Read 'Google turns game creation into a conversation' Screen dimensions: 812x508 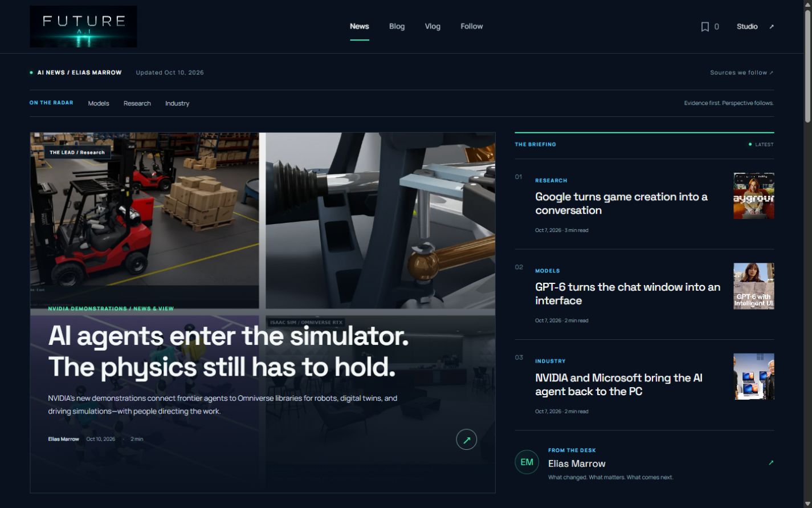point(621,204)
